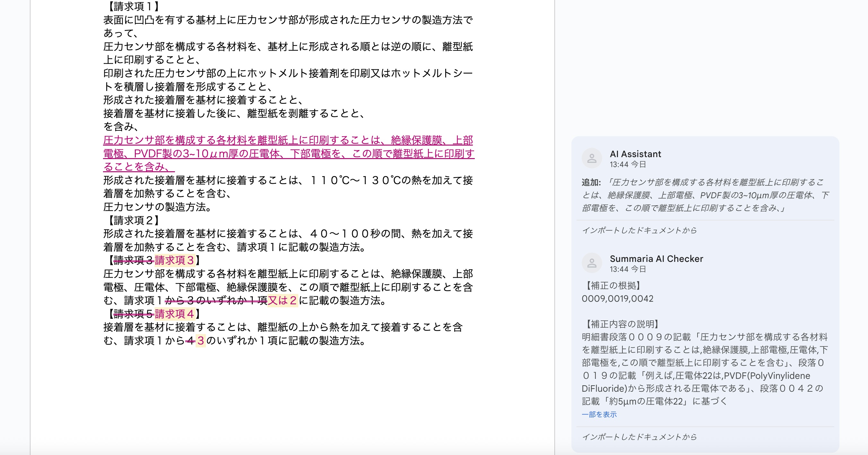The image size is (868, 455).
Task: Click the 【請求項１】 heading
Action: (134, 6)
